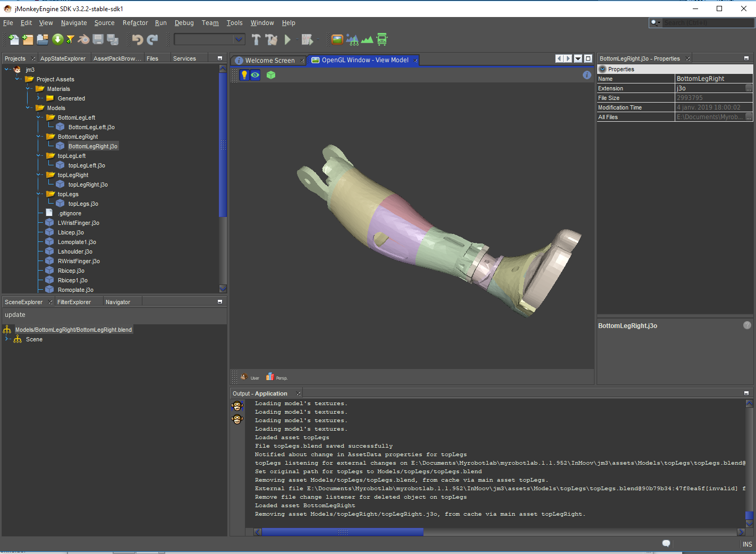Image resolution: width=756 pixels, height=554 pixels.
Task: Switch to the AssetPackBrowser tab
Action: (x=117, y=58)
